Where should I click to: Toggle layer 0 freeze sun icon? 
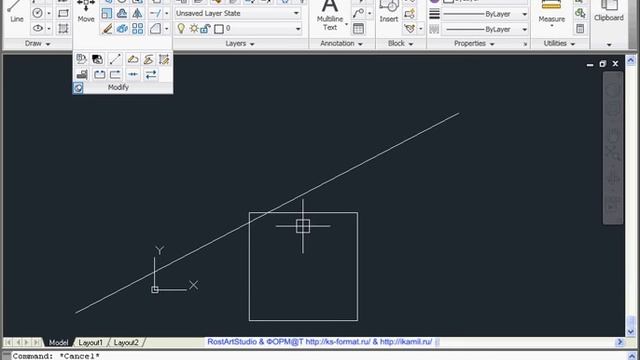click(194, 29)
